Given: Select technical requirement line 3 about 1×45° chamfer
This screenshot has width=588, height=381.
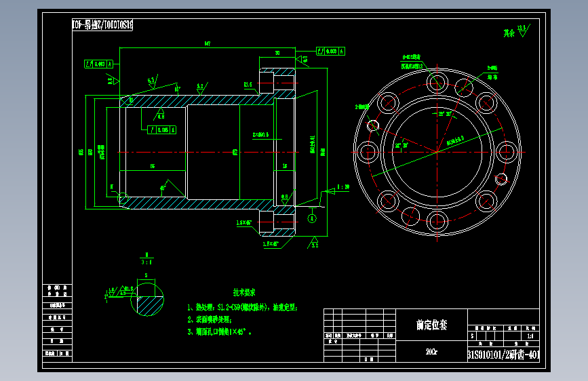Looking at the screenshot, I should point(219,332).
